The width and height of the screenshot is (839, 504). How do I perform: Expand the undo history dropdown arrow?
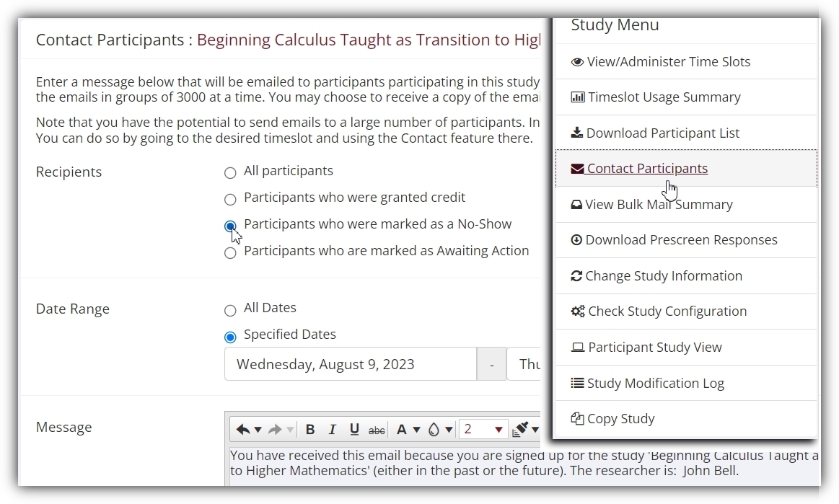pos(258,430)
